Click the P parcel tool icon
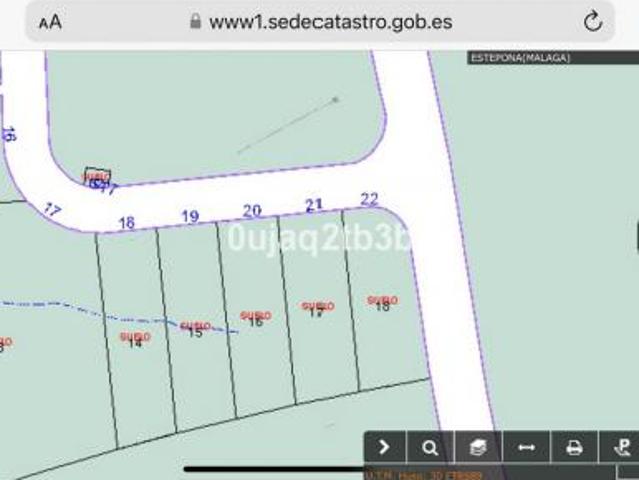 (x=622, y=447)
